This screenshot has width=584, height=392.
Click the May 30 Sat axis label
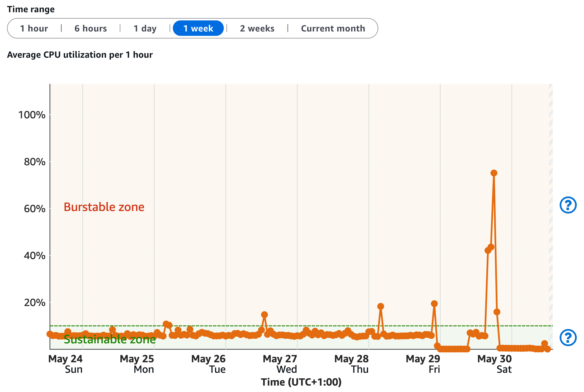(x=495, y=364)
